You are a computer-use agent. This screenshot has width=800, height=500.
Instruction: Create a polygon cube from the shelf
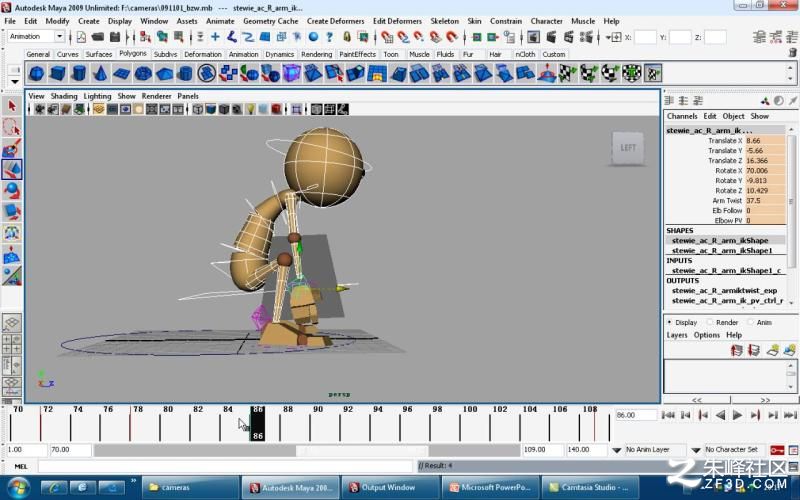[57, 73]
